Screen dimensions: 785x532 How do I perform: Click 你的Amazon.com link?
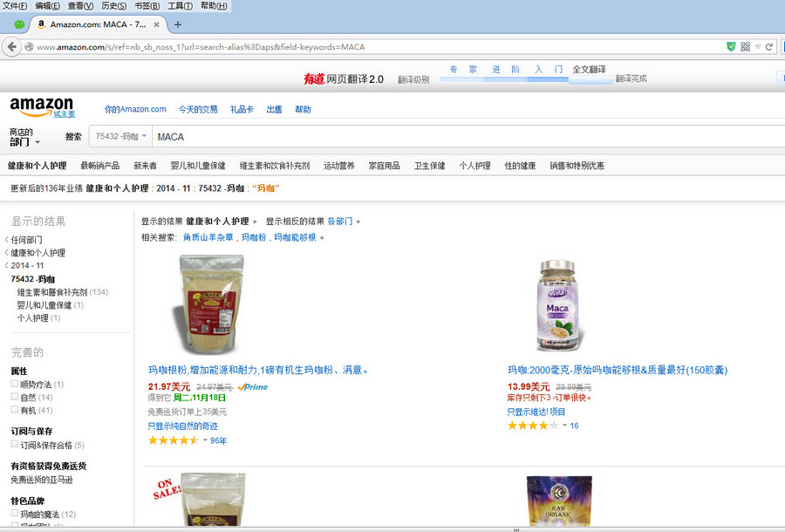pyautogui.click(x=135, y=109)
